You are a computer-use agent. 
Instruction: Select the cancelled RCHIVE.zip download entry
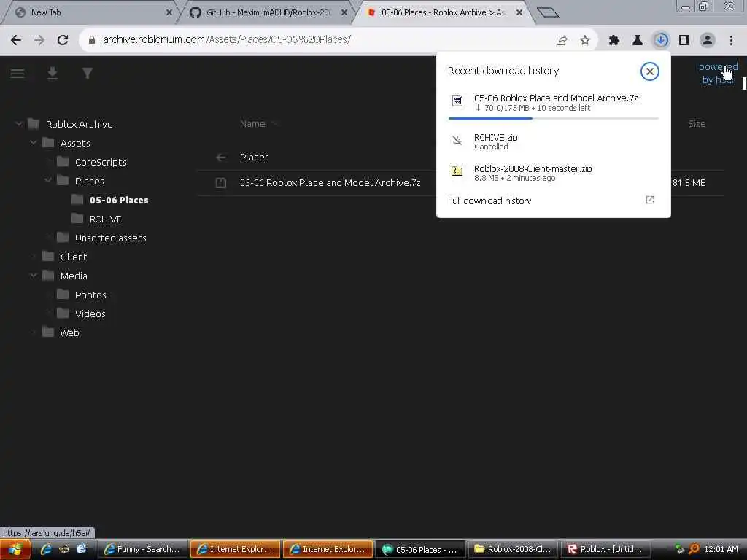[554, 141]
